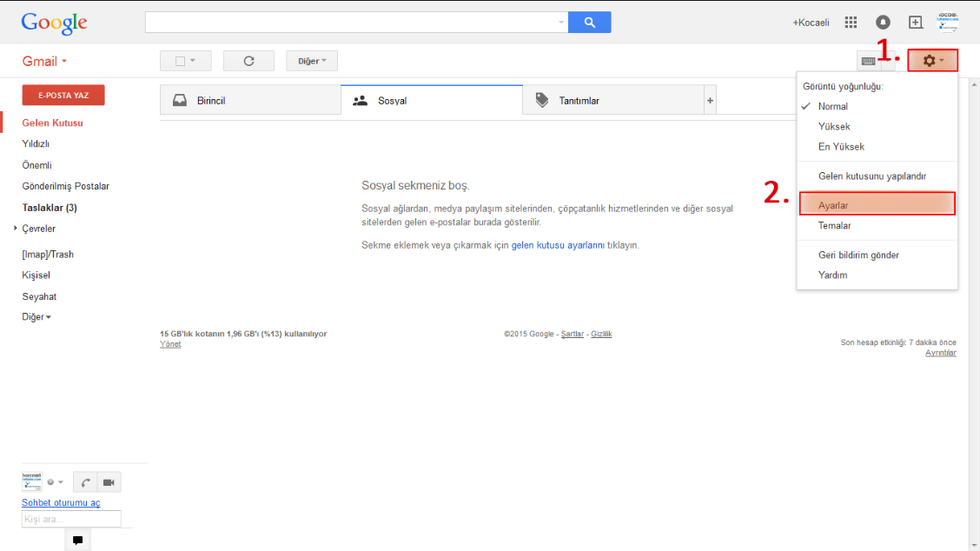This screenshot has height=551, width=980.
Task: Switch to the Sosyal tab
Action: pyautogui.click(x=431, y=100)
